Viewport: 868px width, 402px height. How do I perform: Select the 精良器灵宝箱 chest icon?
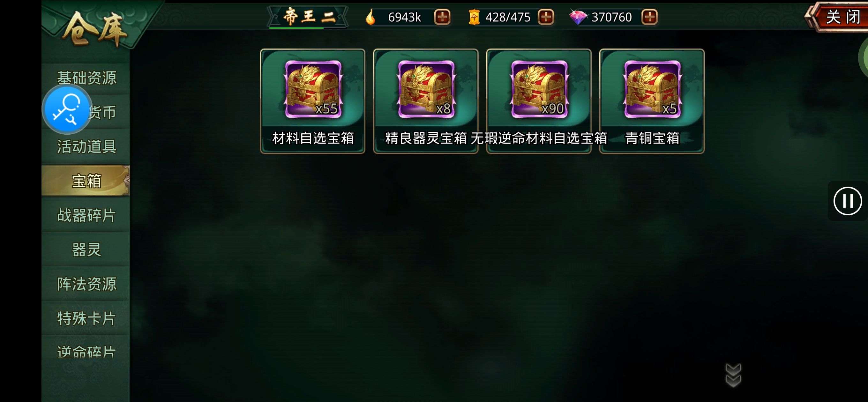point(426,90)
